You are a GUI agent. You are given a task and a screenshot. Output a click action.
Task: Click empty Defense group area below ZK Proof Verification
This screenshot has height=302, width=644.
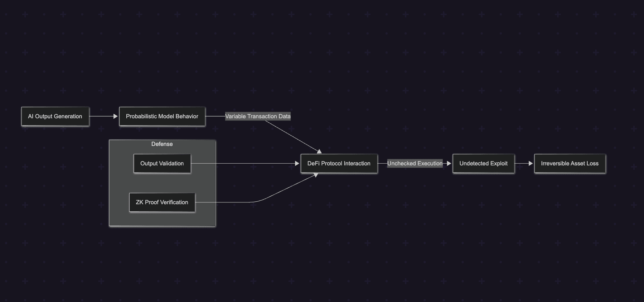click(162, 219)
